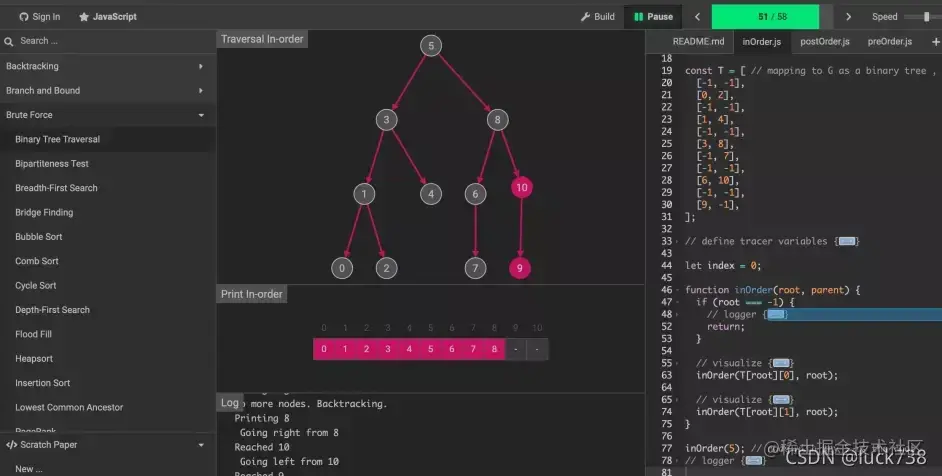Click tree node 6
The width and height of the screenshot is (942, 476).
(475, 194)
